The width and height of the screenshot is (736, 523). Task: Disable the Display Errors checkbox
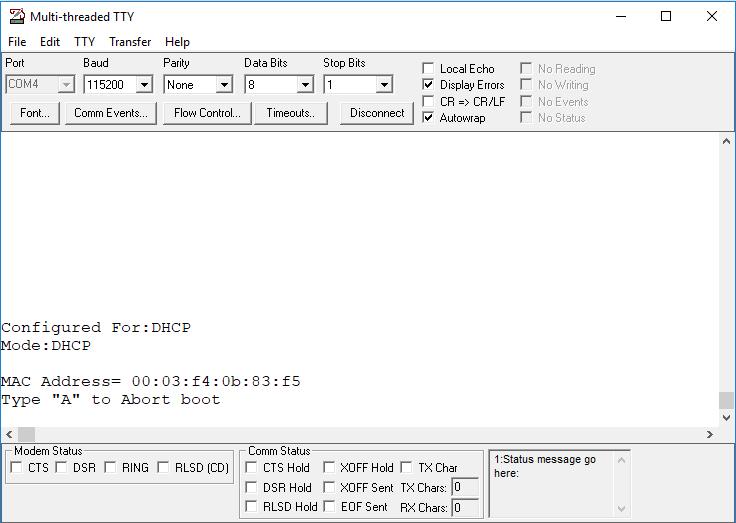(x=429, y=85)
